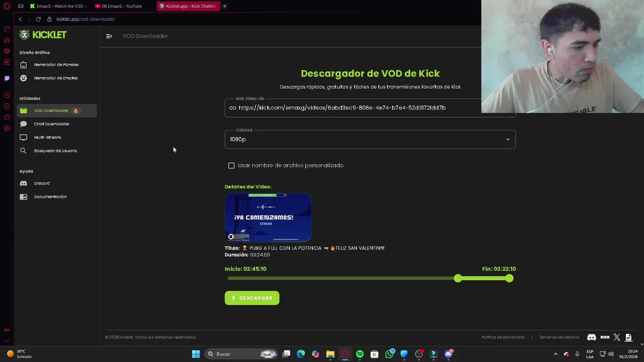
Task: Click the Fin slider handle
Action: 510,278
